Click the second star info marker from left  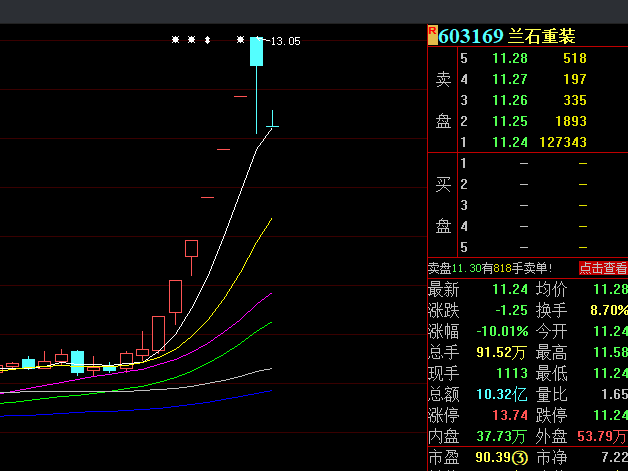pos(191,40)
